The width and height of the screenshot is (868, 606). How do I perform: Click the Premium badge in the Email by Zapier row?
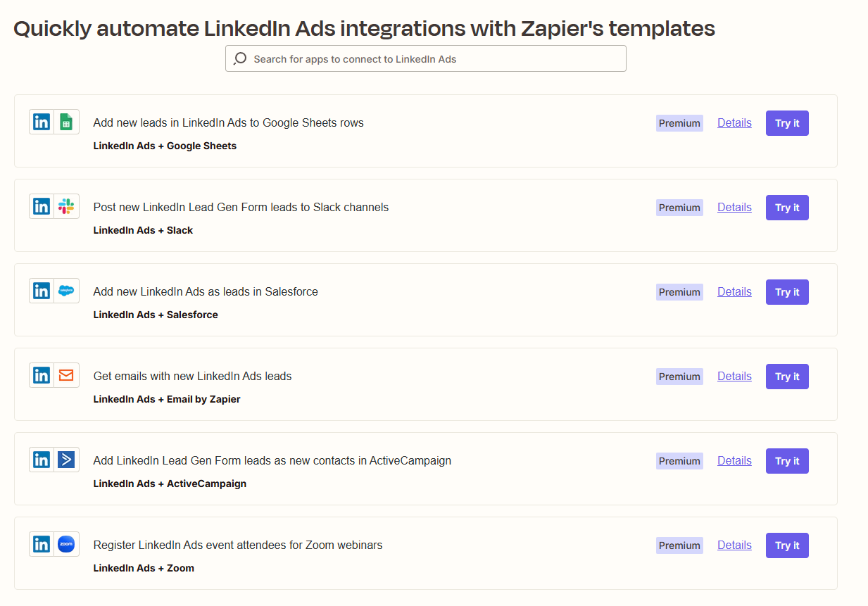point(679,377)
